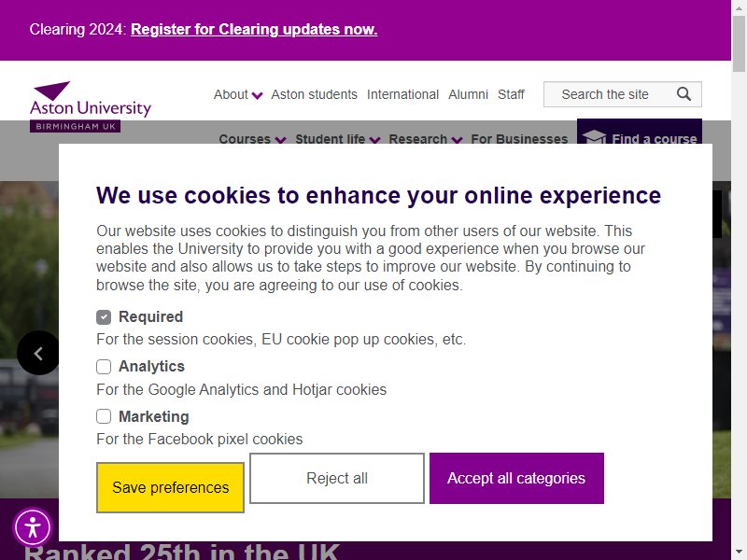Accept all cookie categories
747x560 pixels.
[x=516, y=478]
